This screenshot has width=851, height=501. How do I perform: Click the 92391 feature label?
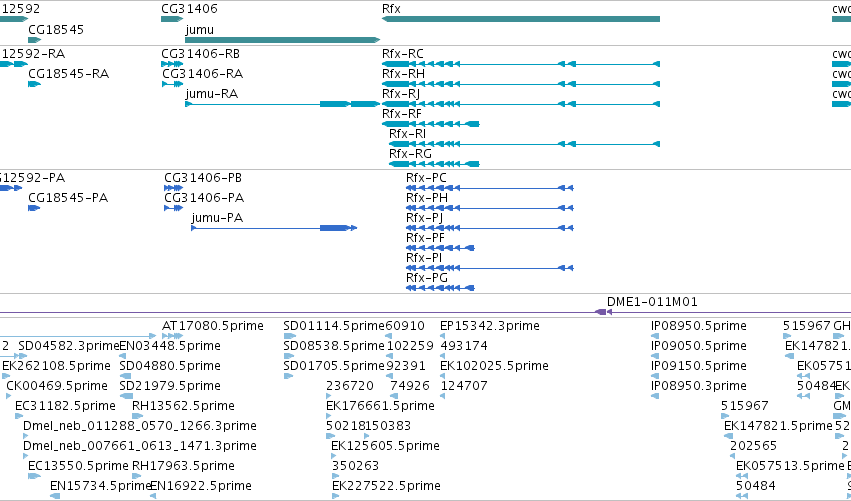[x=406, y=366]
